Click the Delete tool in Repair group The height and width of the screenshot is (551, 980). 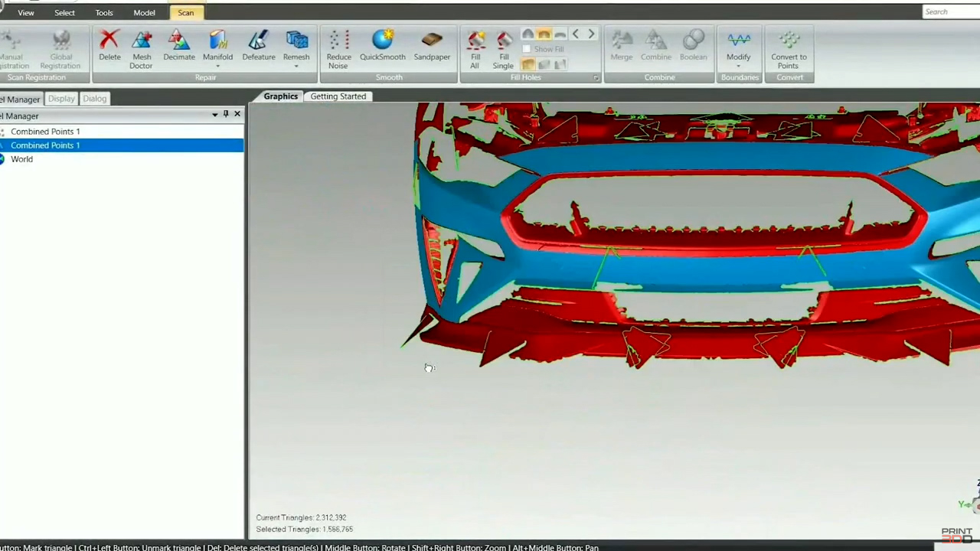coord(109,46)
